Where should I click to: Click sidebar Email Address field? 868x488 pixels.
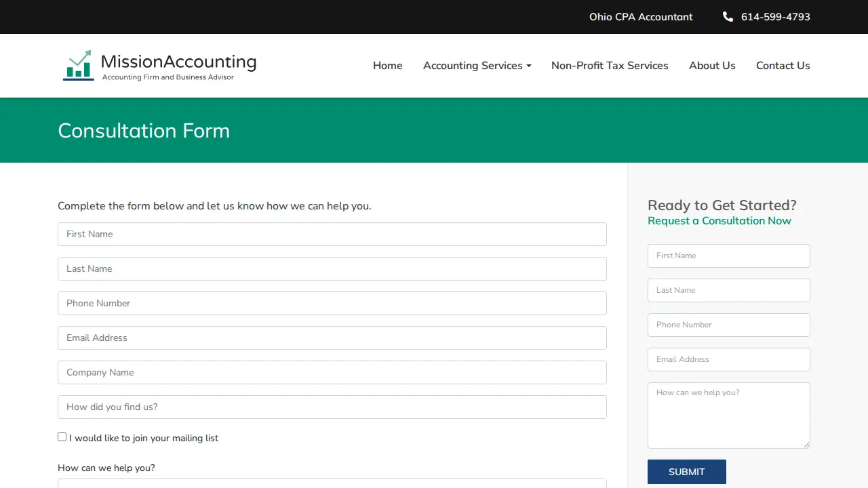point(729,359)
